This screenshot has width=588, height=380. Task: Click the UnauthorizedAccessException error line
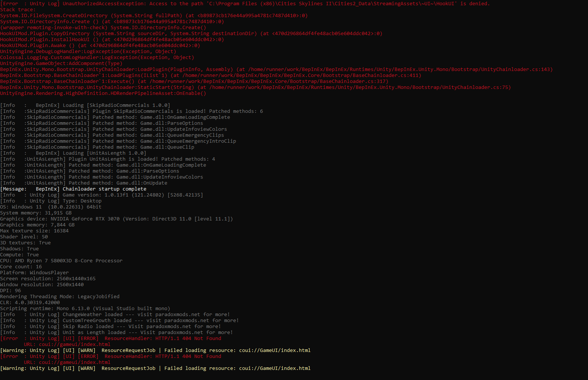(x=245, y=4)
